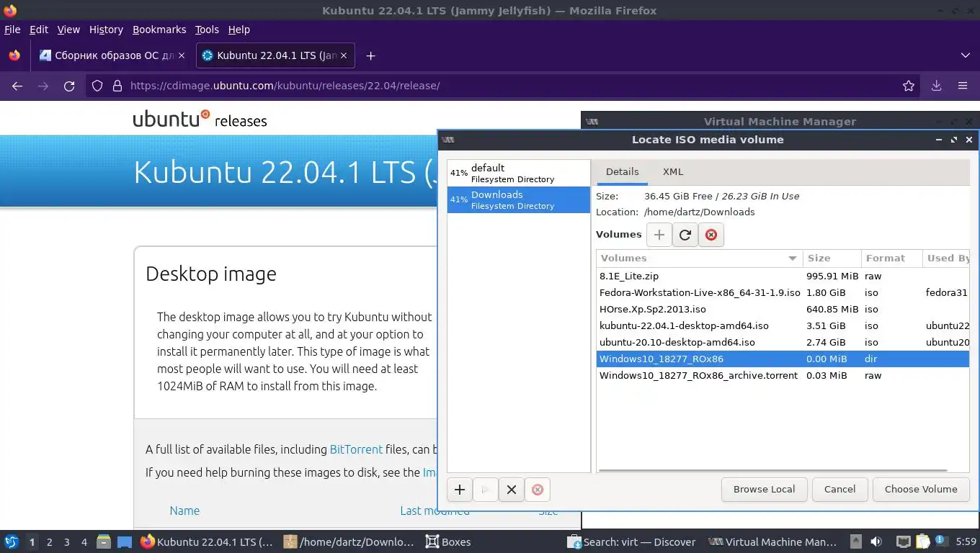Image resolution: width=980 pixels, height=553 pixels.
Task: Open the Discover search taskbar entry
Action: pyautogui.click(x=632, y=541)
